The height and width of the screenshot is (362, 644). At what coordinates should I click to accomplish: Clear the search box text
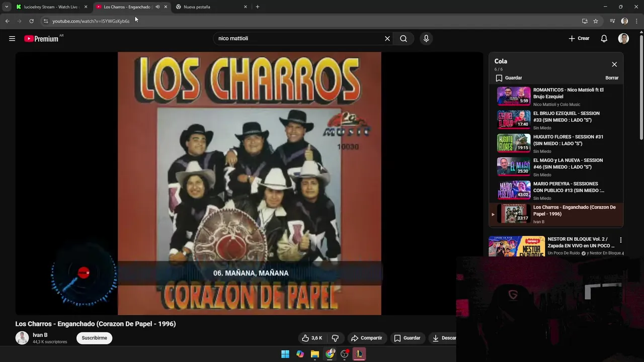387,39
